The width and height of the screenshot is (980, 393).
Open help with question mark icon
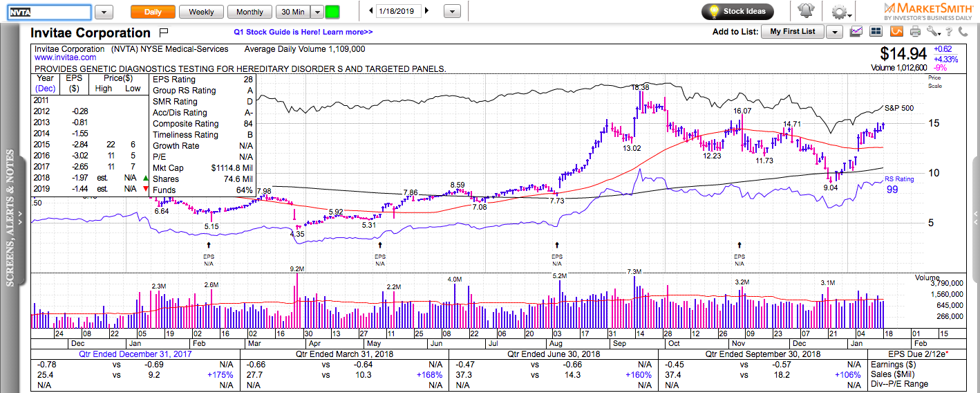tap(950, 31)
